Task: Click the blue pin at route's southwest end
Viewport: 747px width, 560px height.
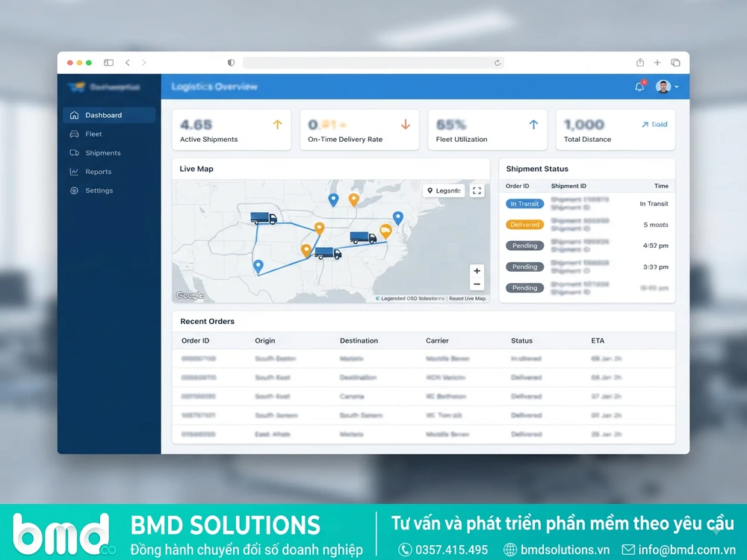Action: (258, 267)
